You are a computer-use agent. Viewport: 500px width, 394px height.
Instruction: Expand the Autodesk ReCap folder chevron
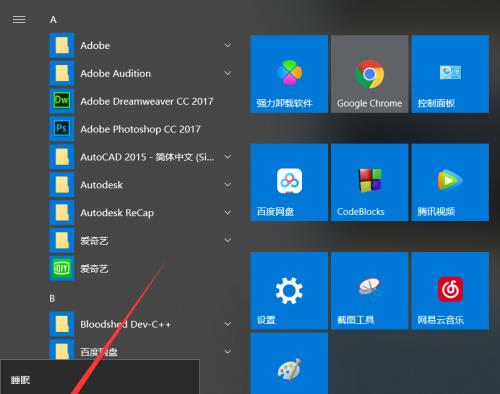228,212
